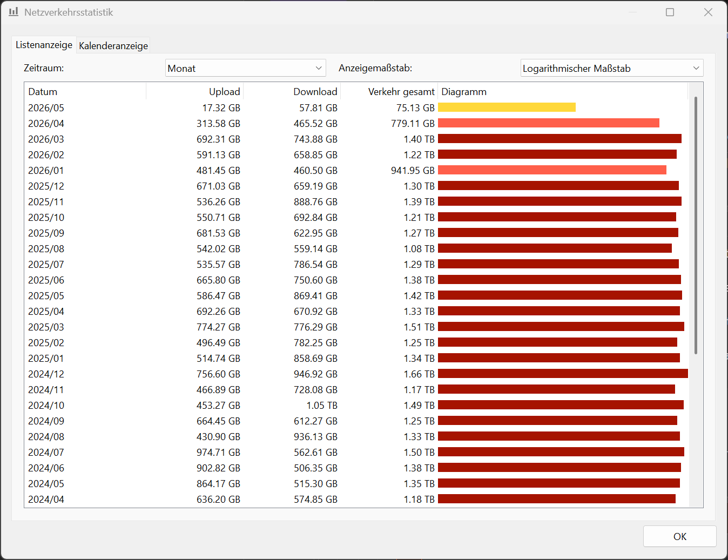The image size is (728, 560).
Task: Click the 1.42 TB total value
Action: (x=419, y=296)
